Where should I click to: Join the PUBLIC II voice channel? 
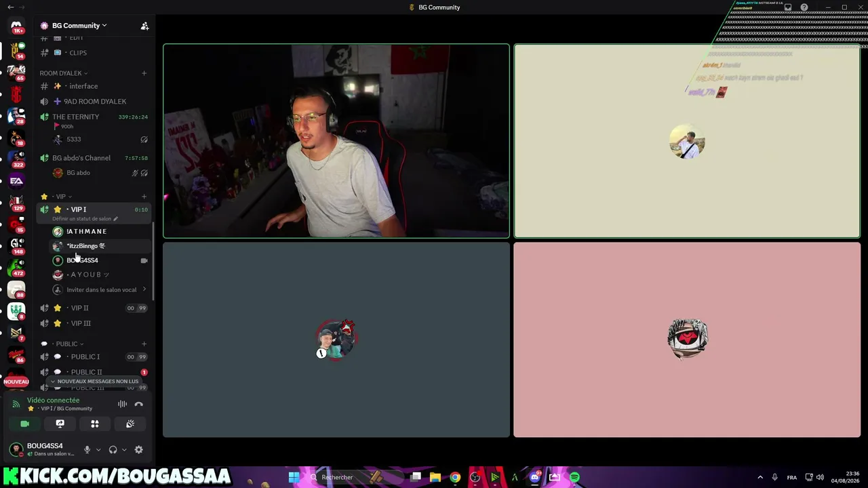point(94,372)
